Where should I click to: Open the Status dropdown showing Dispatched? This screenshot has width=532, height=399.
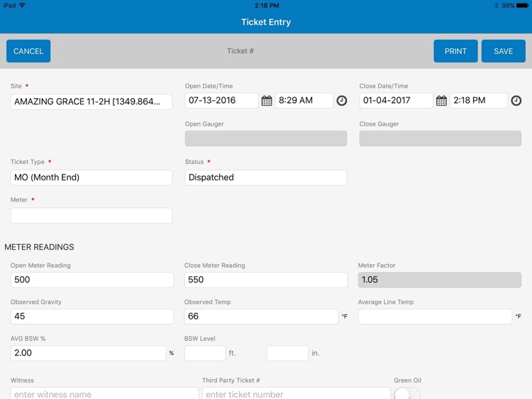click(266, 177)
